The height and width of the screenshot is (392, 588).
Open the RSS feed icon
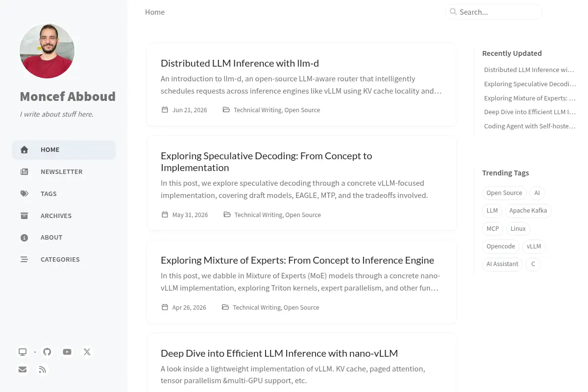tap(43, 369)
